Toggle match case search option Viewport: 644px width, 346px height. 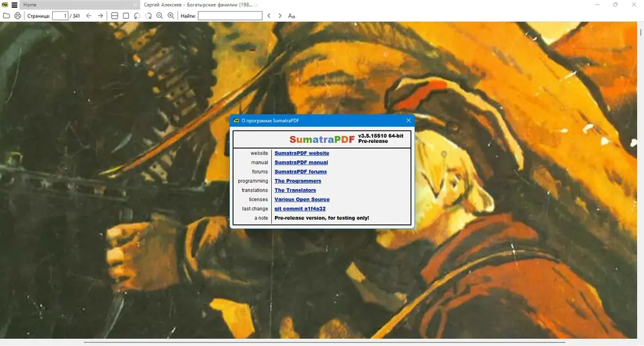[x=291, y=15]
